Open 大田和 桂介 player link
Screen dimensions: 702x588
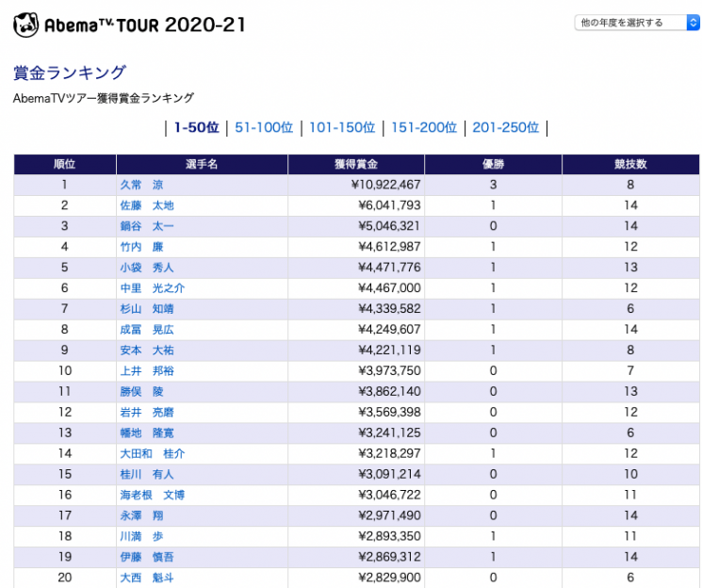(152, 454)
